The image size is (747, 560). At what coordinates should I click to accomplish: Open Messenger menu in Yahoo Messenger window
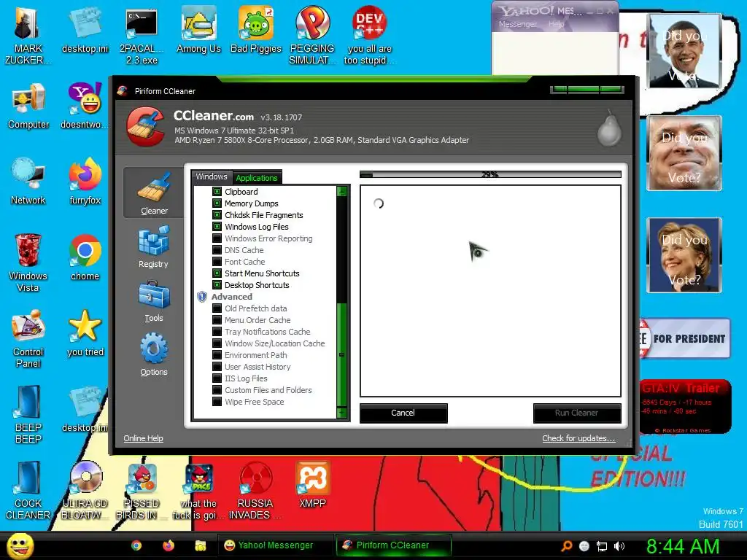[x=517, y=24]
